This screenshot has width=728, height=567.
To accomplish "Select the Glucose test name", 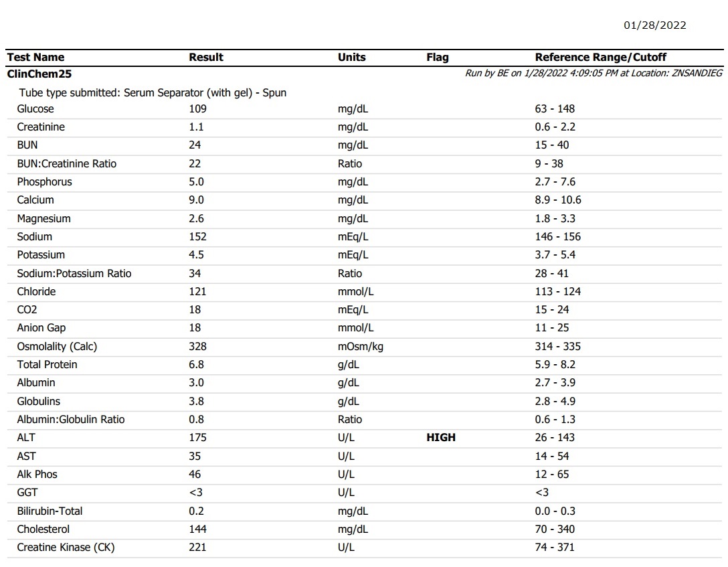I will pos(35,109).
